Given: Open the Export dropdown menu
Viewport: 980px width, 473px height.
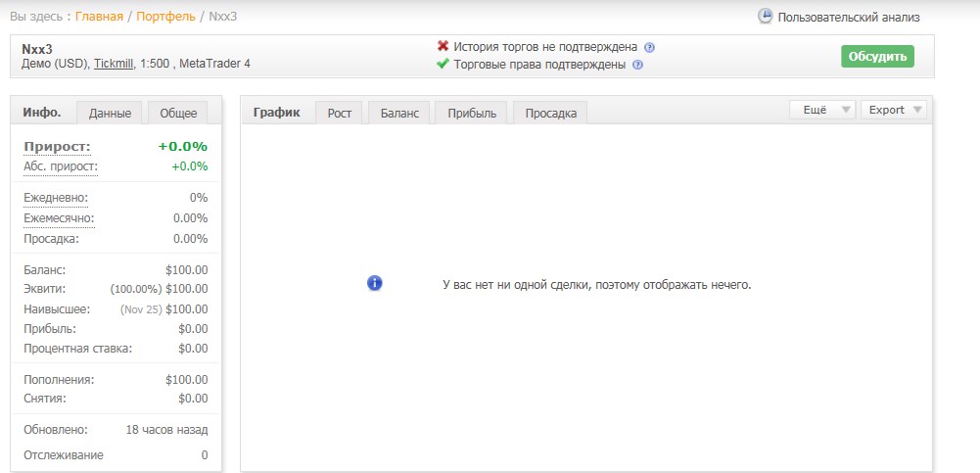Looking at the screenshot, I should (894, 110).
